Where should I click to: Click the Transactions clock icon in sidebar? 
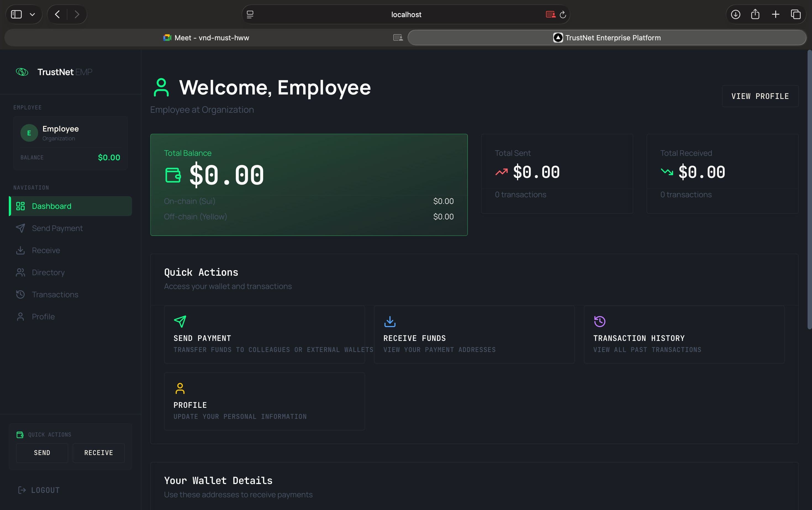[x=20, y=294]
